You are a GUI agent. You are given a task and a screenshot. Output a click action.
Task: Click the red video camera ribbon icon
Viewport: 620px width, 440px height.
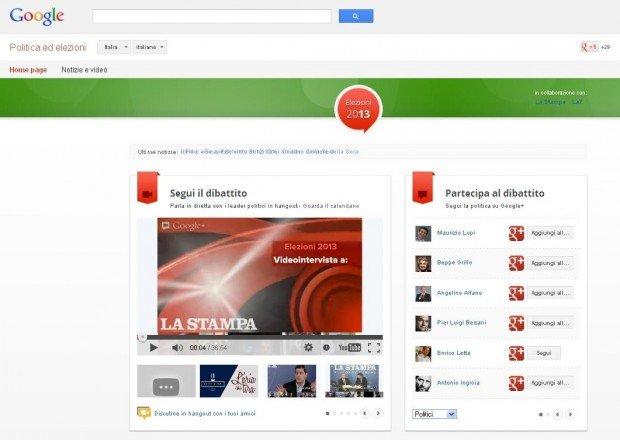click(x=147, y=187)
